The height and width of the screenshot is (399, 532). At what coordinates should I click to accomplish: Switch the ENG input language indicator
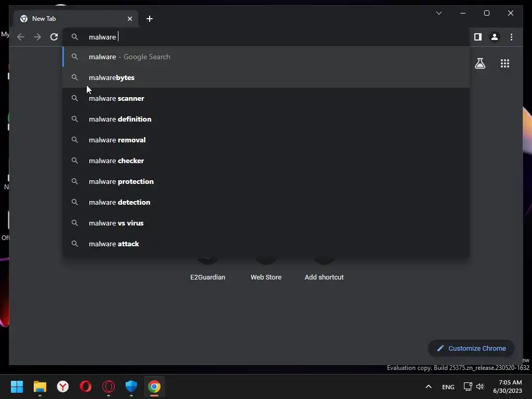point(448,387)
